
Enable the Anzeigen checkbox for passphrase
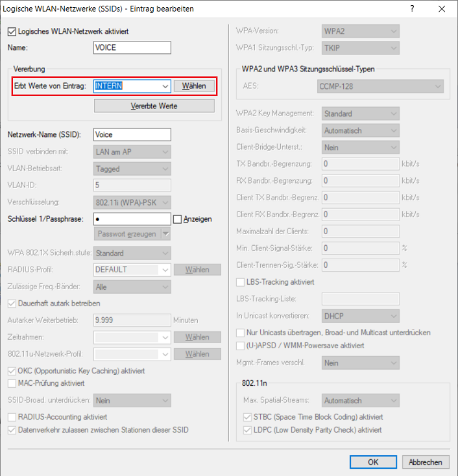click(178, 219)
